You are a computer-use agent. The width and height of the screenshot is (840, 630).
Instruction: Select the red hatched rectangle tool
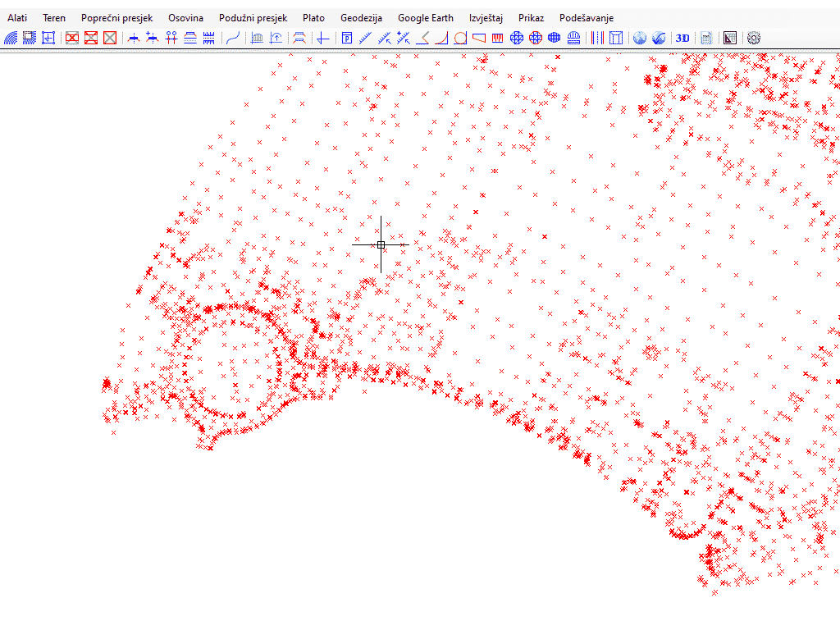(x=498, y=38)
